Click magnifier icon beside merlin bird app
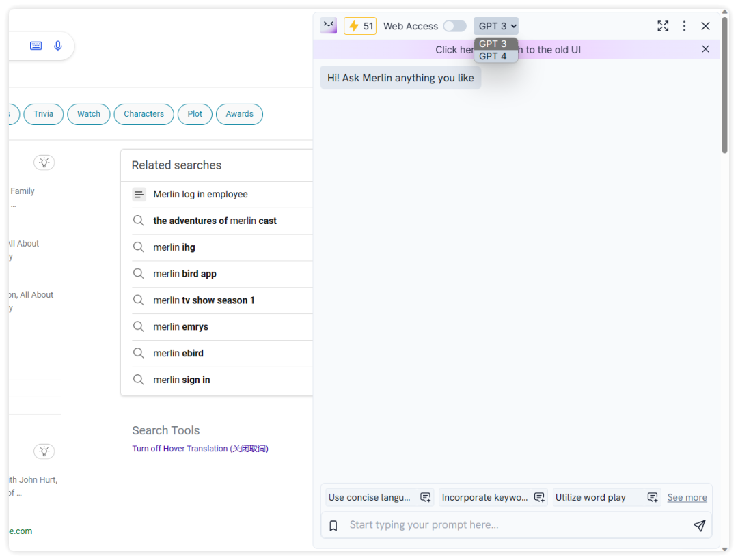Viewport: 738px width, 560px height. click(x=138, y=273)
